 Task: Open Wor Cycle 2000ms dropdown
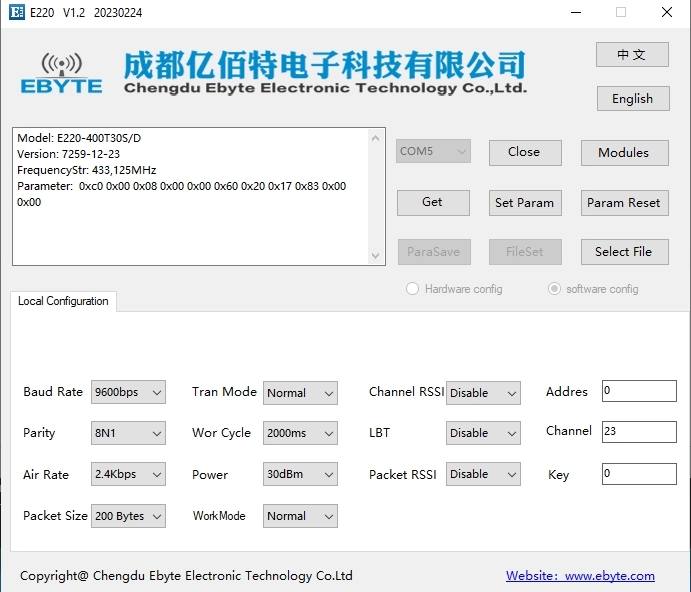[300, 433]
